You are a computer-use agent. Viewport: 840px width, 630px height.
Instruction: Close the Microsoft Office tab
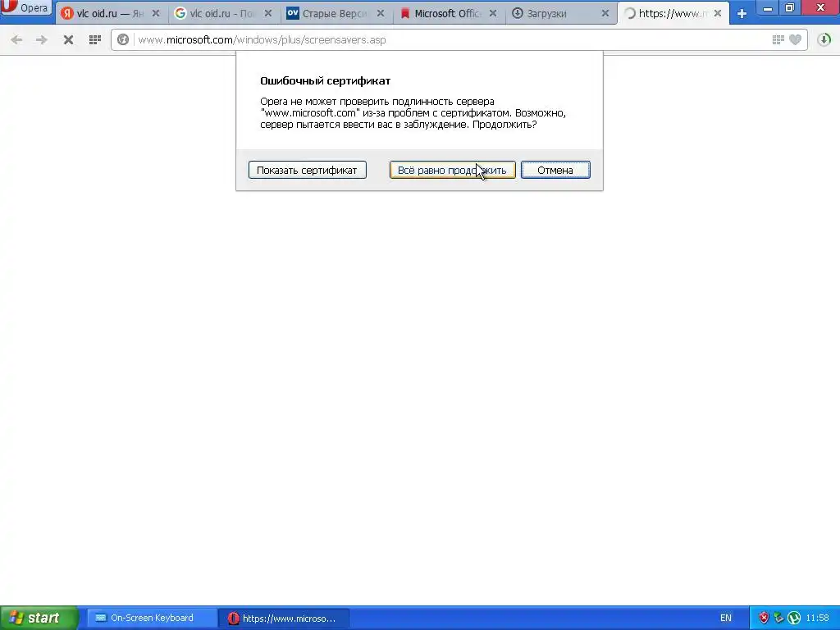pos(493,13)
